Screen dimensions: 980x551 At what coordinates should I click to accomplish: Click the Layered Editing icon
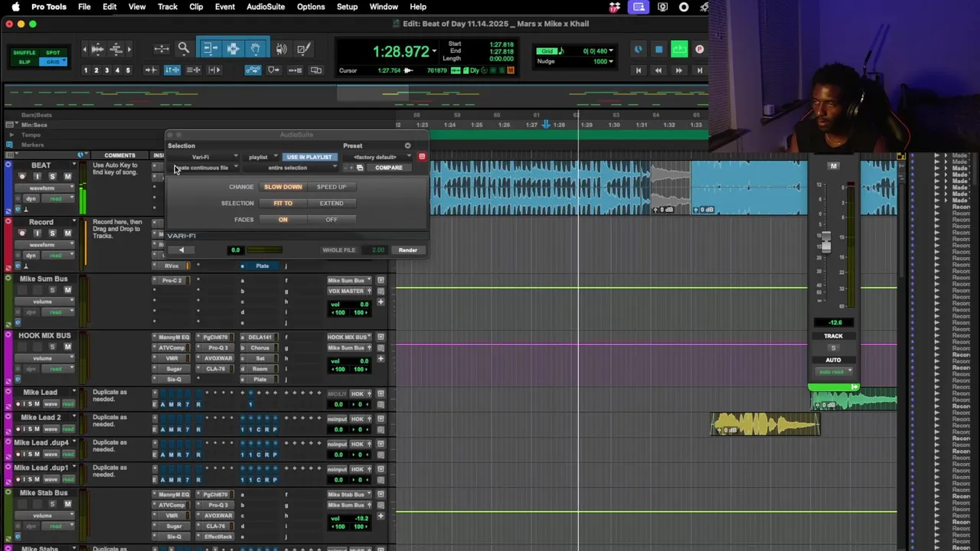[315, 70]
